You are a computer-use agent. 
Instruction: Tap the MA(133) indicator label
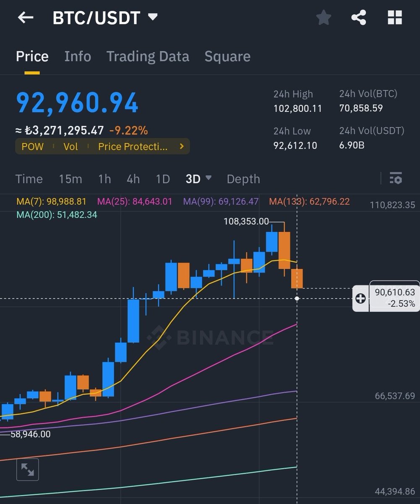pyautogui.click(x=309, y=202)
